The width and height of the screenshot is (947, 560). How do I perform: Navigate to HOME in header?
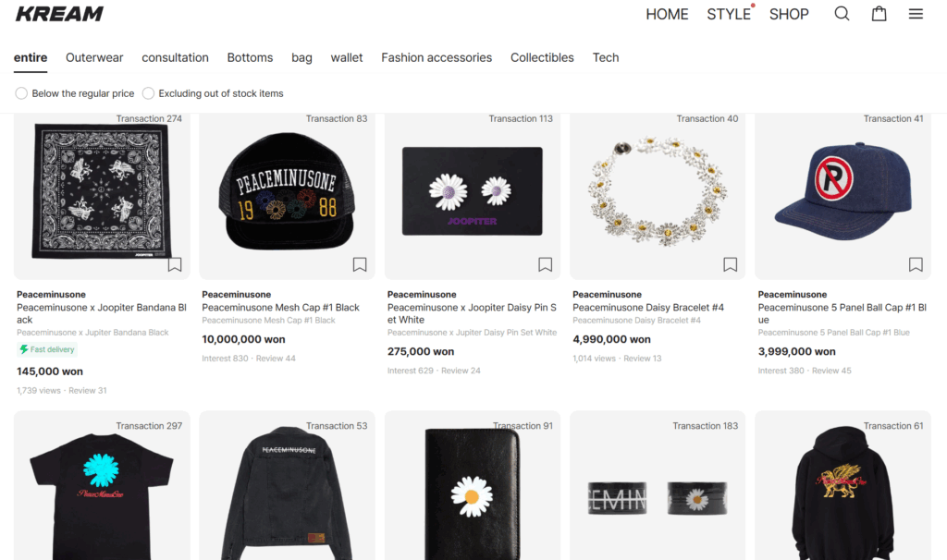[667, 14]
